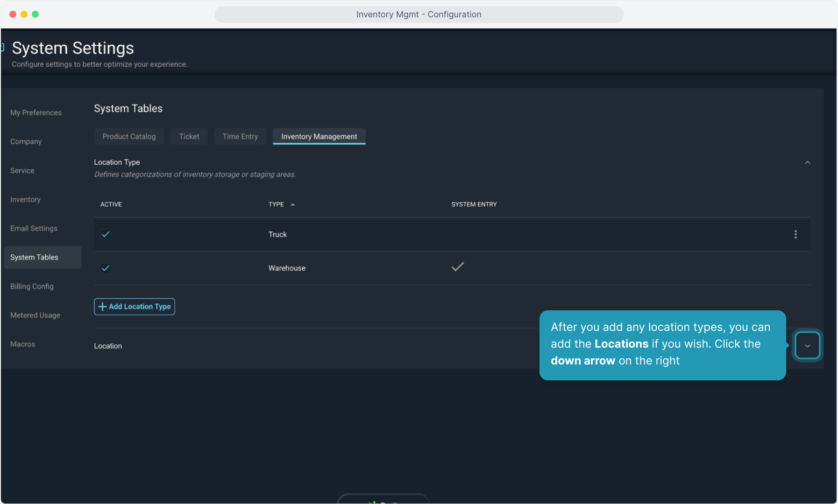Click the Warehouse system entry checkmark
The image size is (838, 504).
[x=457, y=267]
